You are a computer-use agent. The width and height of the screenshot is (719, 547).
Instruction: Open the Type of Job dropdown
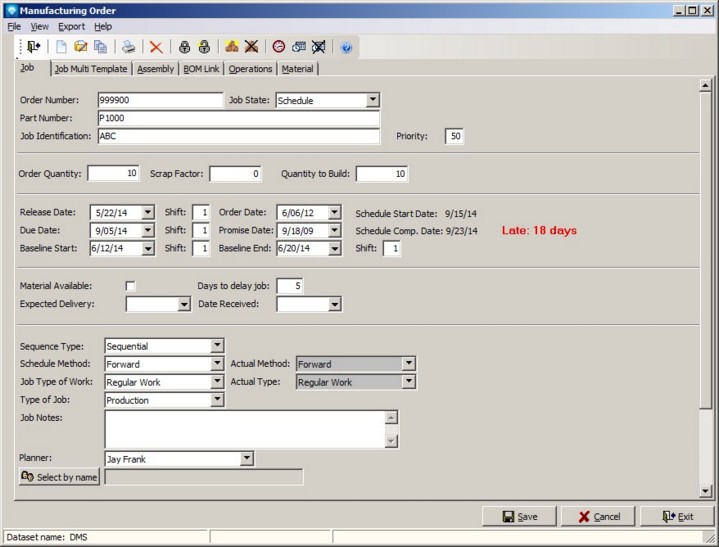[x=217, y=400]
